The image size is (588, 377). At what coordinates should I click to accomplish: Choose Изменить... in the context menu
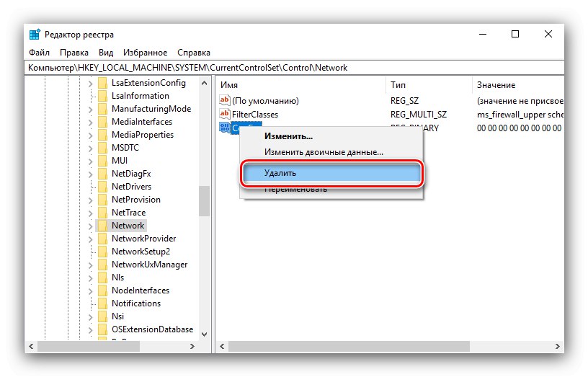tap(332, 136)
